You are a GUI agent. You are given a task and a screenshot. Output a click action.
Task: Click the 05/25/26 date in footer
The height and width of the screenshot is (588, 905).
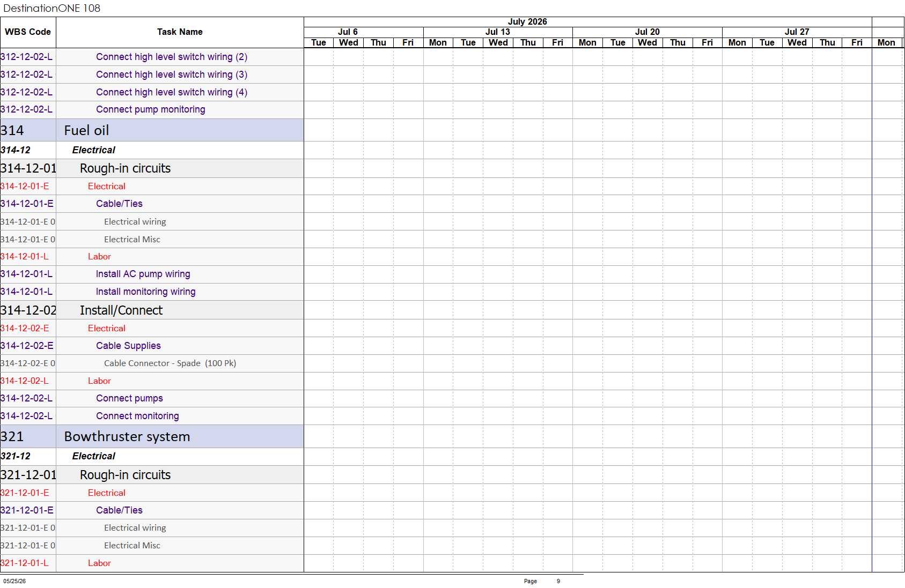pyautogui.click(x=14, y=581)
